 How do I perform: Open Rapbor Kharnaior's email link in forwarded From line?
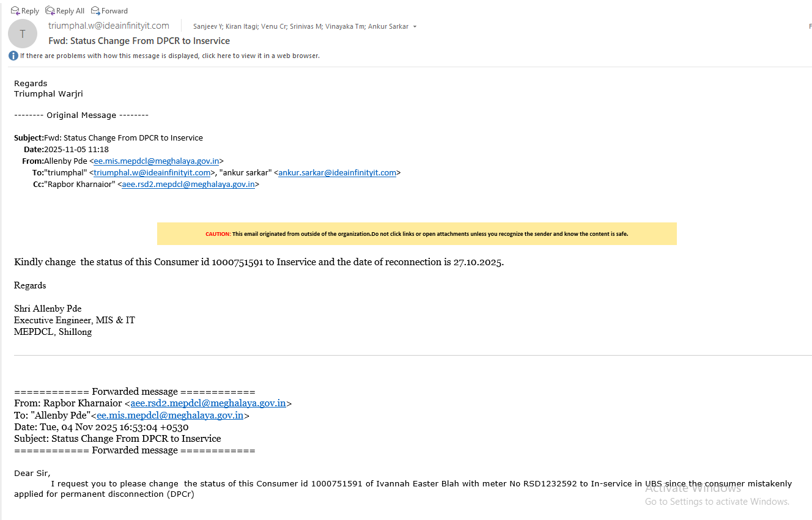(208, 403)
